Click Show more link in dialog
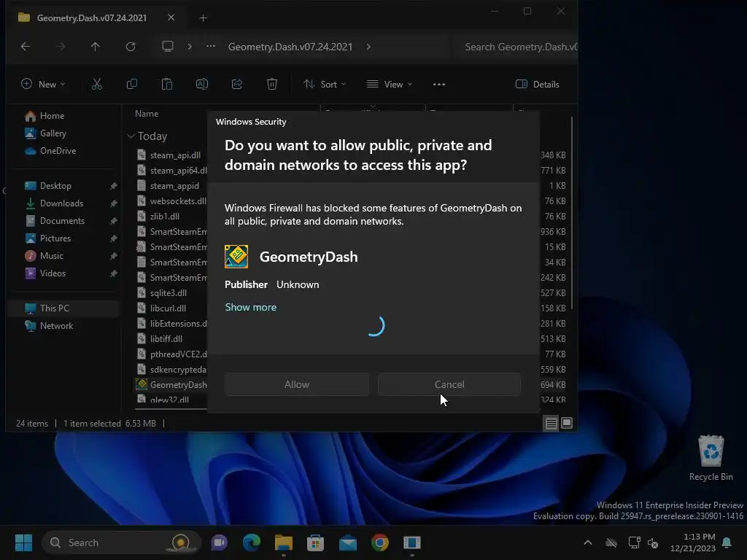Viewport: 747px width, 560px height. coord(251,307)
